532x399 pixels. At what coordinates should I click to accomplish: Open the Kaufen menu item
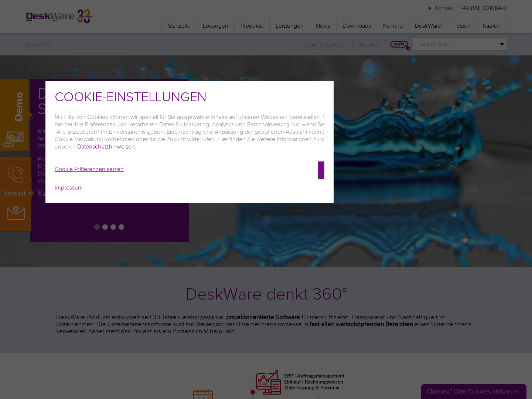click(x=491, y=26)
